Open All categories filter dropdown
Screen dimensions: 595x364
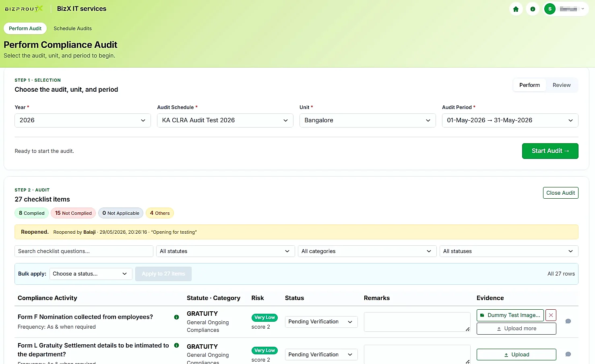coord(367,251)
